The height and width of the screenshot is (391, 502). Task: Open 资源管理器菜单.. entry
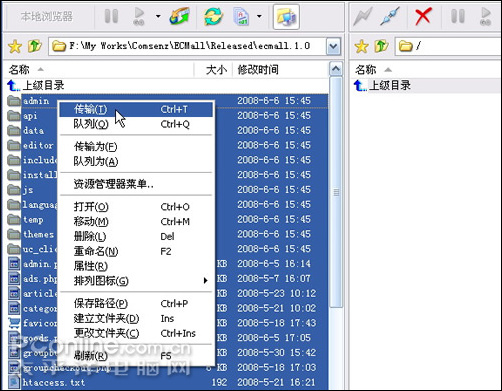coord(136,184)
